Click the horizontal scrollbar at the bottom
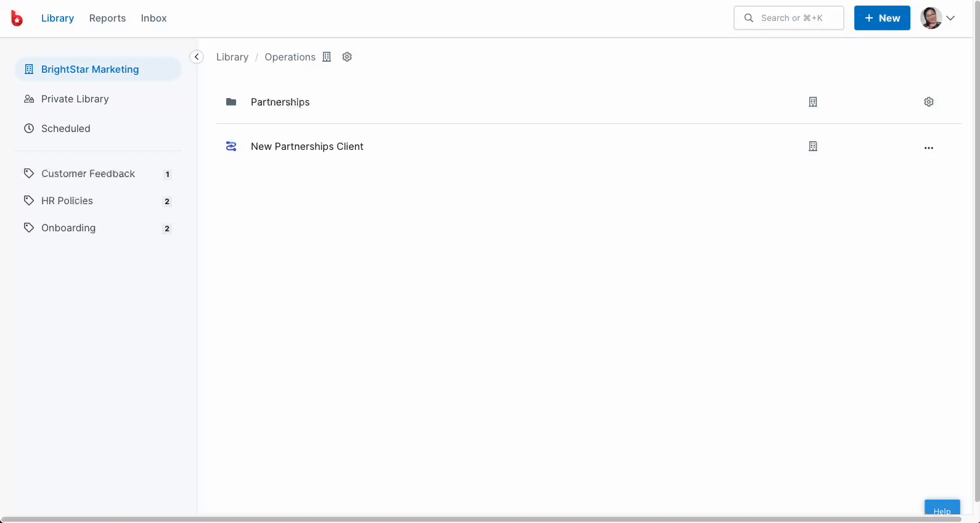980x523 pixels. point(481,520)
